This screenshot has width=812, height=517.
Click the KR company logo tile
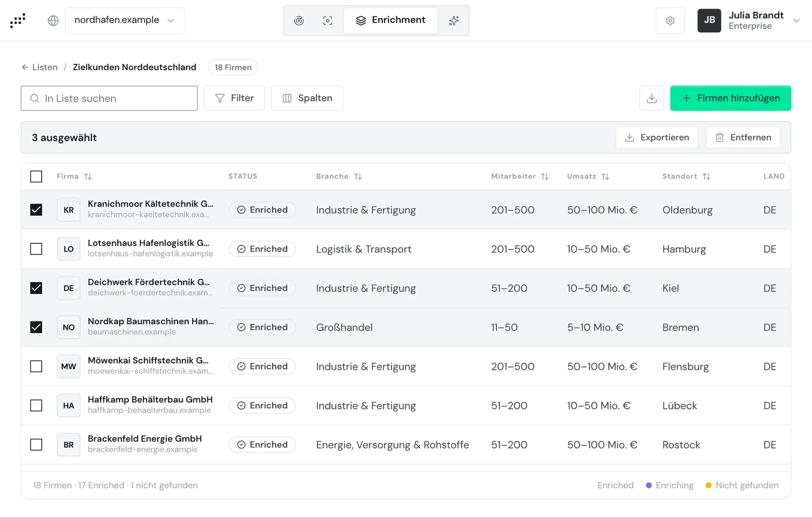tap(69, 210)
